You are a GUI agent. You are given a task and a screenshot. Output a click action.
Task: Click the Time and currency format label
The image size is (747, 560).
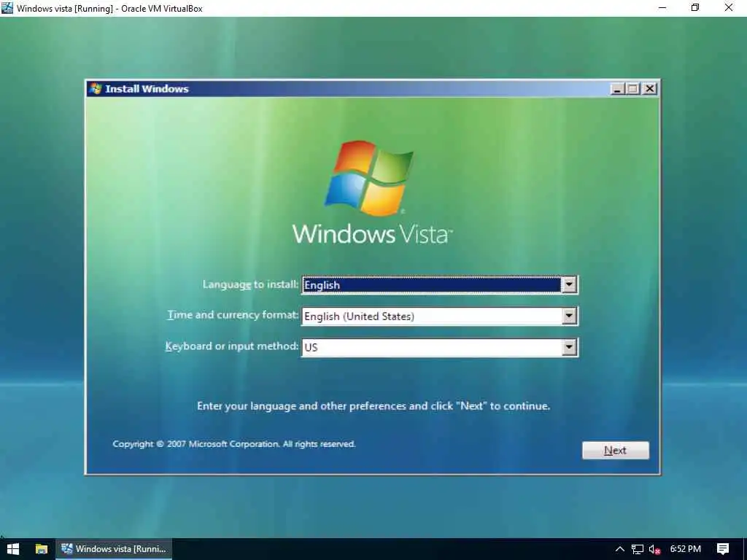(233, 315)
